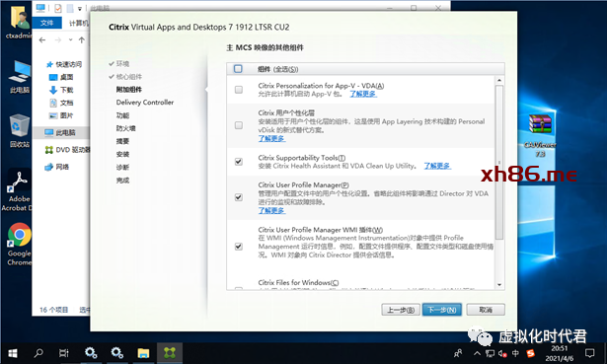The image size is (607, 364).
Task: Open File Explorer from taskbar
Action: coord(143,353)
